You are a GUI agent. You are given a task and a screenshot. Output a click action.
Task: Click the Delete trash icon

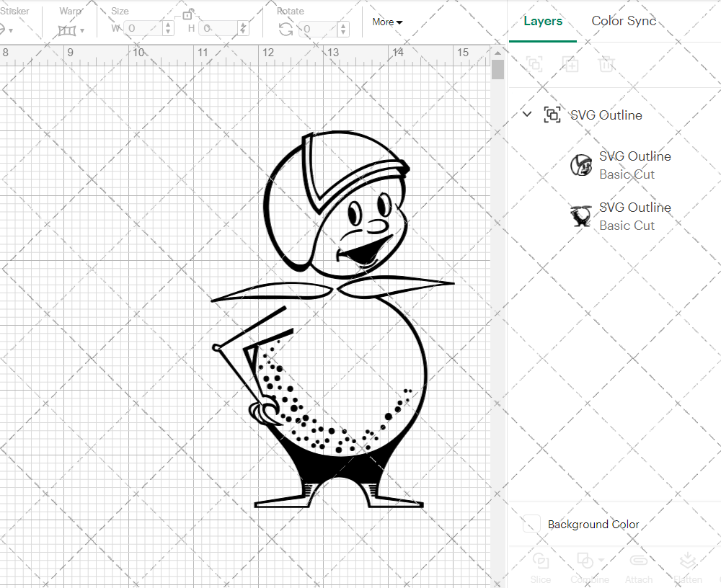pyautogui.click(x=606, y=64)
